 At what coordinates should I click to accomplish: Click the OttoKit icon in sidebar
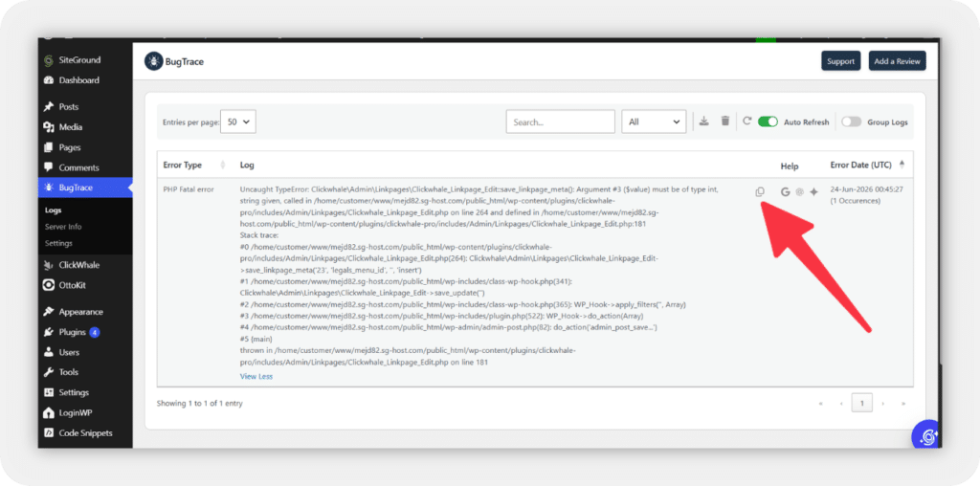click(49, 285)
